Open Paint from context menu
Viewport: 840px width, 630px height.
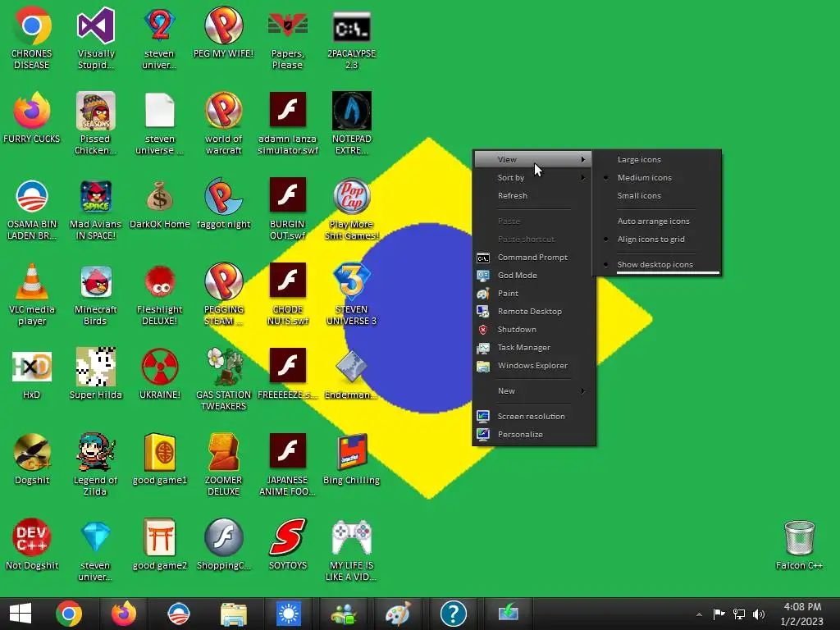point(533,294)
